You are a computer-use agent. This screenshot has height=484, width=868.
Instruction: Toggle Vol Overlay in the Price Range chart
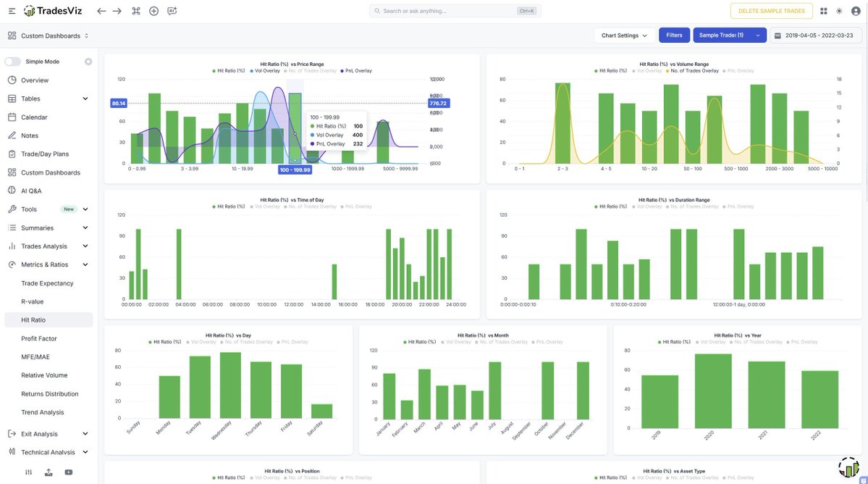point(265,71)
